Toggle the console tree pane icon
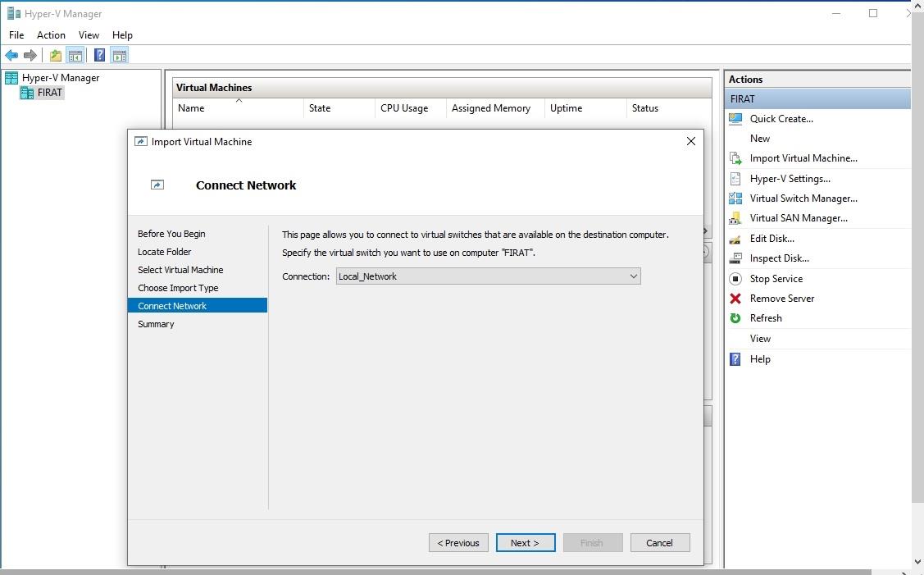 pyautogui.click(x=75, y=56)
